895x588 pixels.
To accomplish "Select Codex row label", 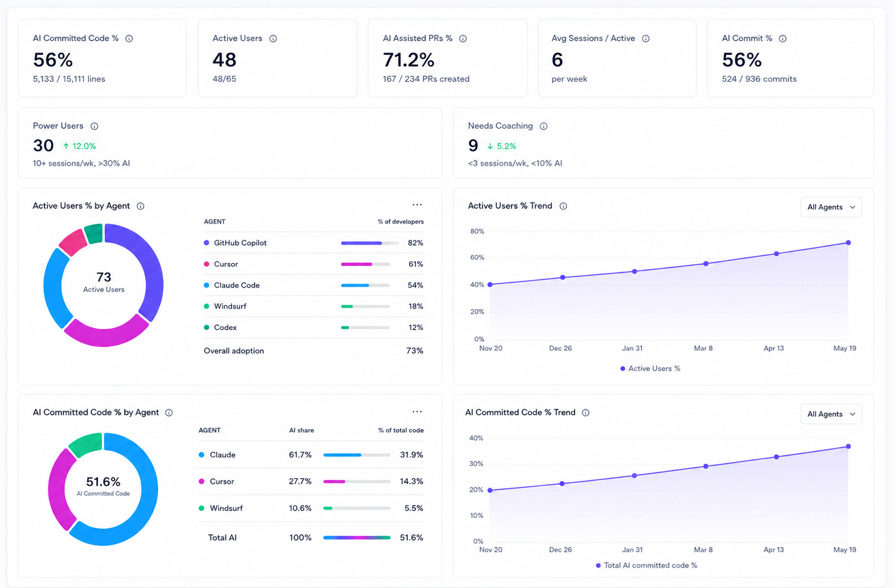I will [x=225, y=327].
